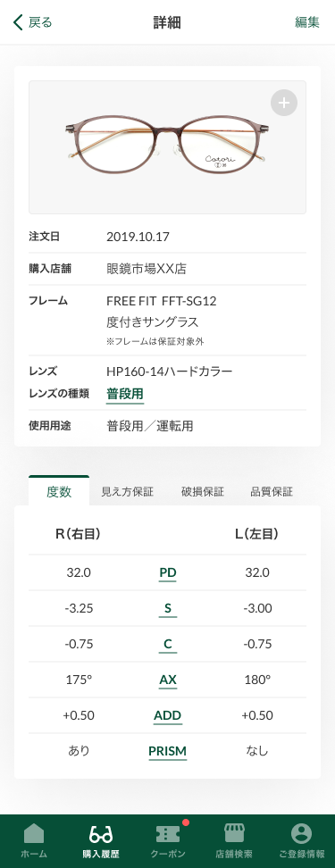Open the ご登録情報 profile icon

coord(301,834)
